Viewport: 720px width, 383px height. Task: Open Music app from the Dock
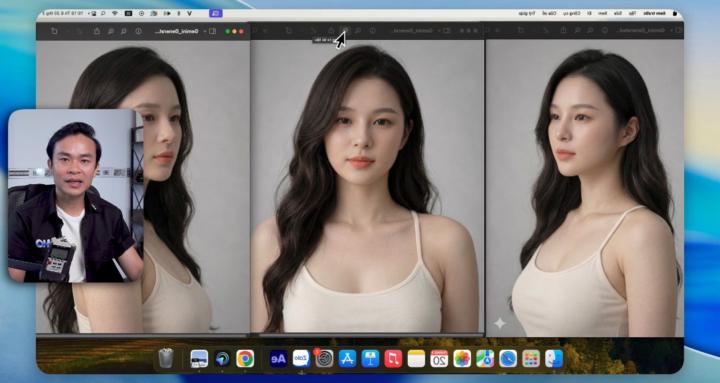(393, 359)
